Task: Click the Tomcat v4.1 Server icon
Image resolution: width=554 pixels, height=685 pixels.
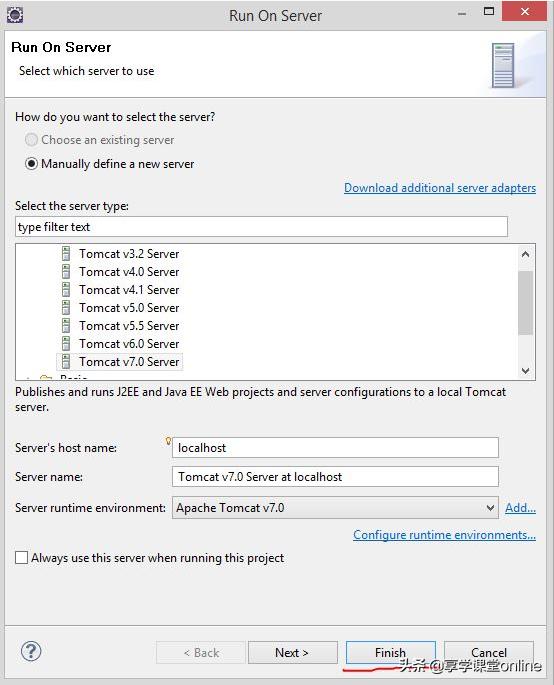Action: (x=66, y=290)
